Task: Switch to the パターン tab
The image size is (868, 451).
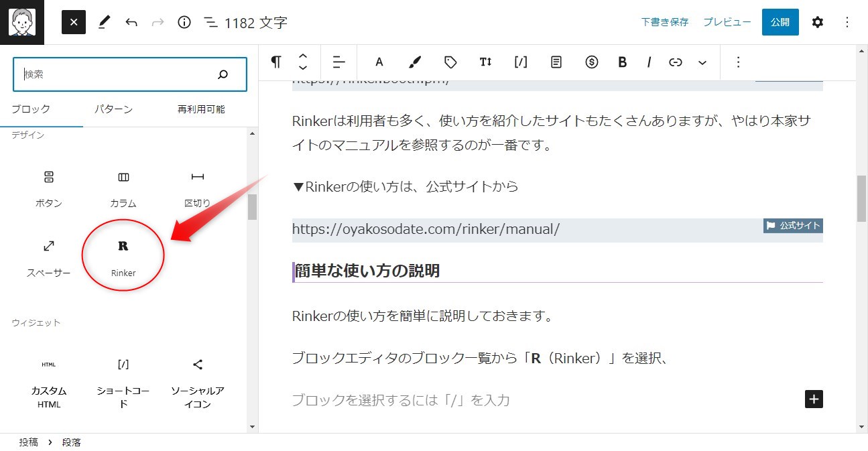Action: [x=113, y=109]
